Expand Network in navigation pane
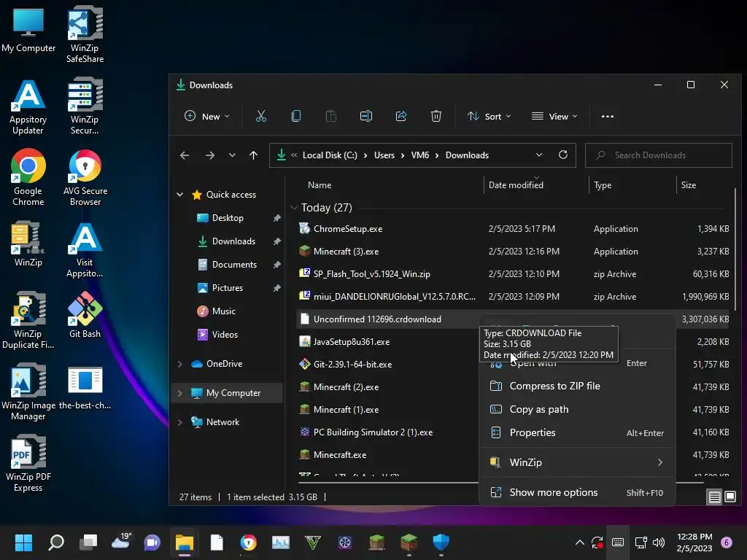 [179, 422]
